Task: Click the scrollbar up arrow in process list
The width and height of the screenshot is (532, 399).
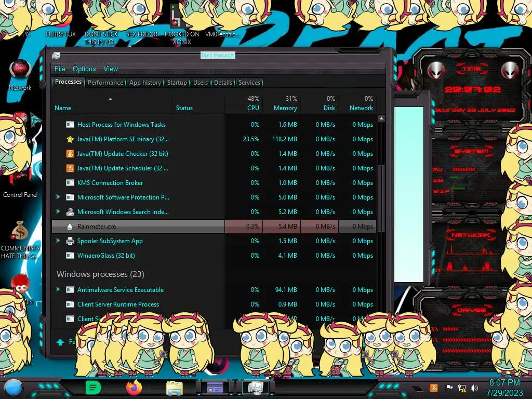Action: point(381,118)
